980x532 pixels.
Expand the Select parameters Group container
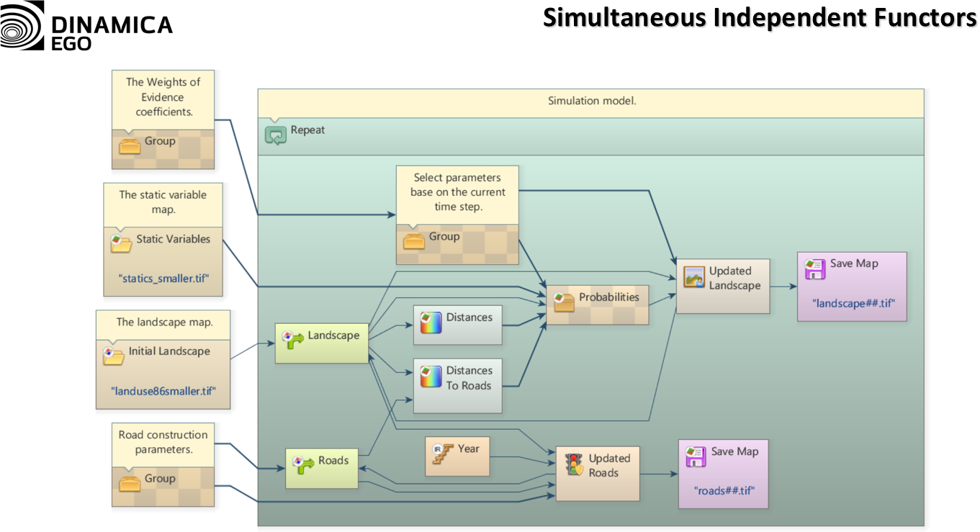click(x=414, y=240)
